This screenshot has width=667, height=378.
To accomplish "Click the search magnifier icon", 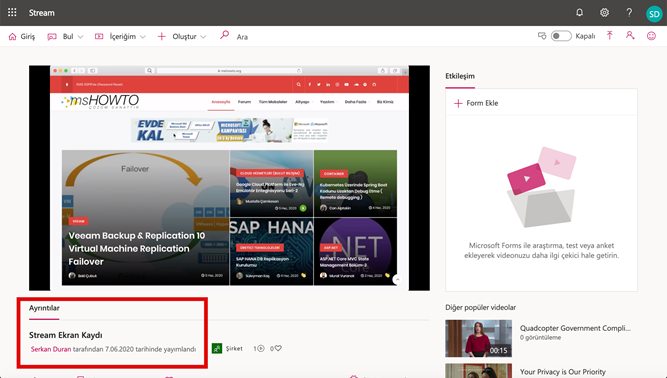I will pyautogui.click(x=224, y=35).
